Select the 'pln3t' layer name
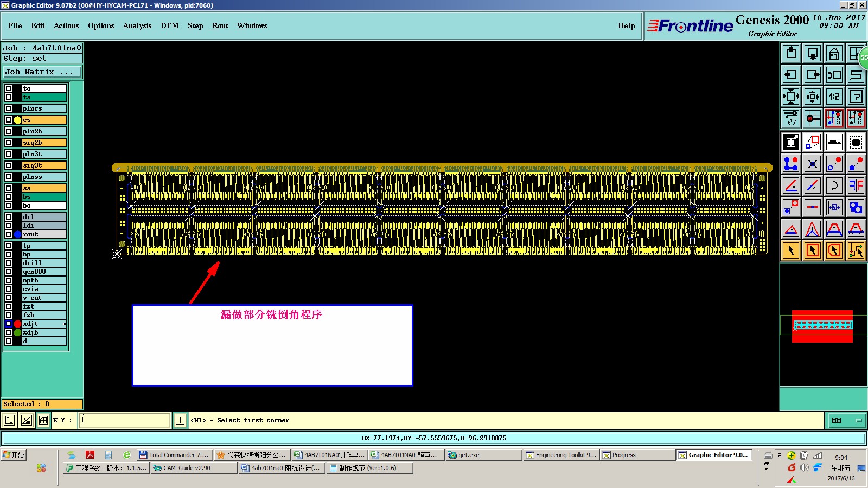The image size is (868, 488). tap(44, 154)
